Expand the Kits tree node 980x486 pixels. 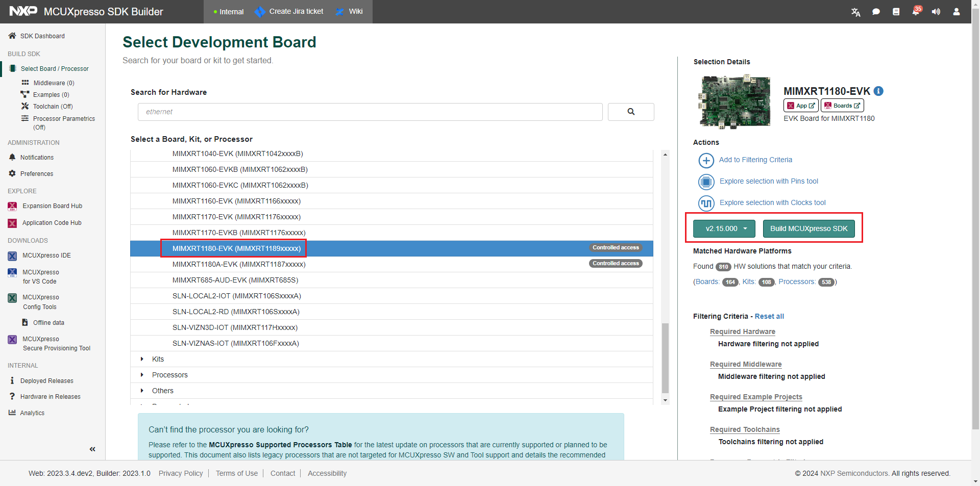(x=142, y=359)
